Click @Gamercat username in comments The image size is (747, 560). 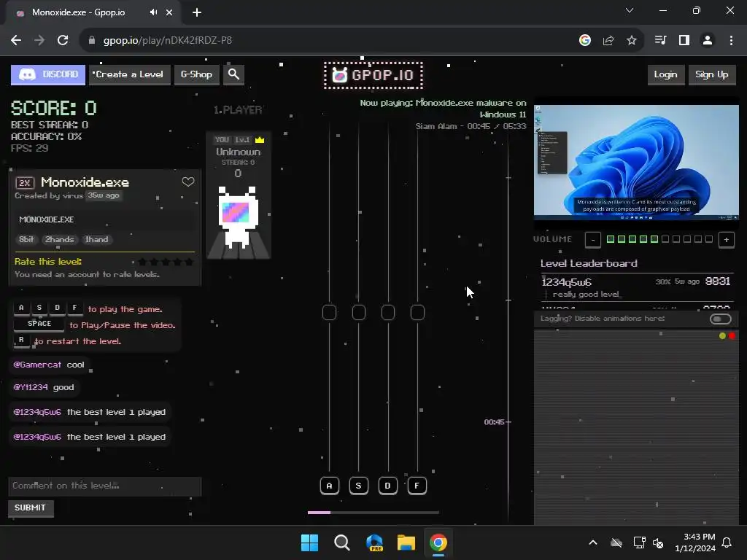37,365
